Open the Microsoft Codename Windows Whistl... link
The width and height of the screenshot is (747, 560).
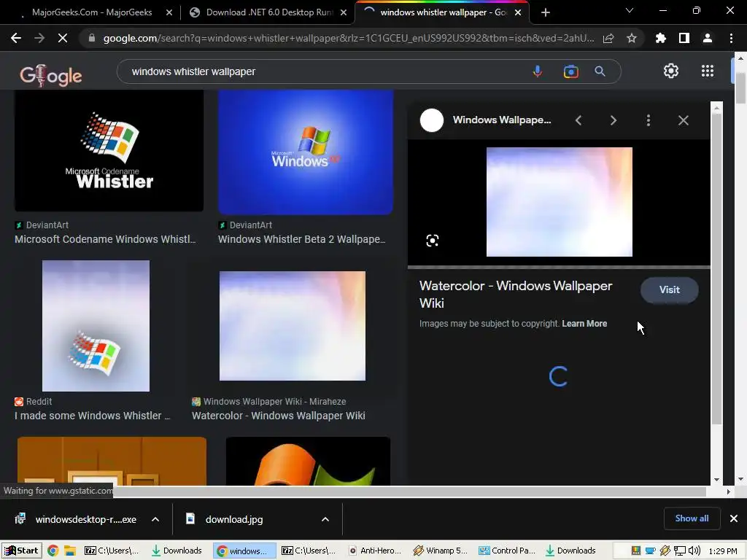pyautogui.click(x=105, y=239)
